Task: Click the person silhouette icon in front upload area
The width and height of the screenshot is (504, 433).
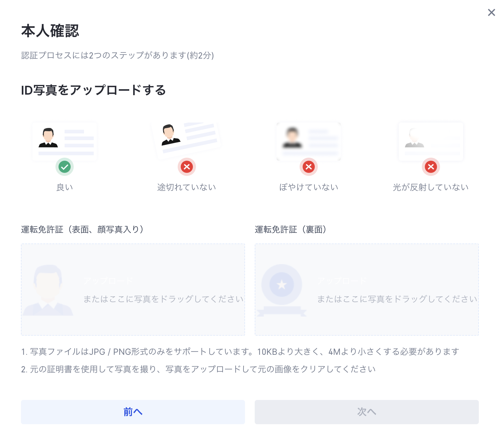Action: pos(48,290)
